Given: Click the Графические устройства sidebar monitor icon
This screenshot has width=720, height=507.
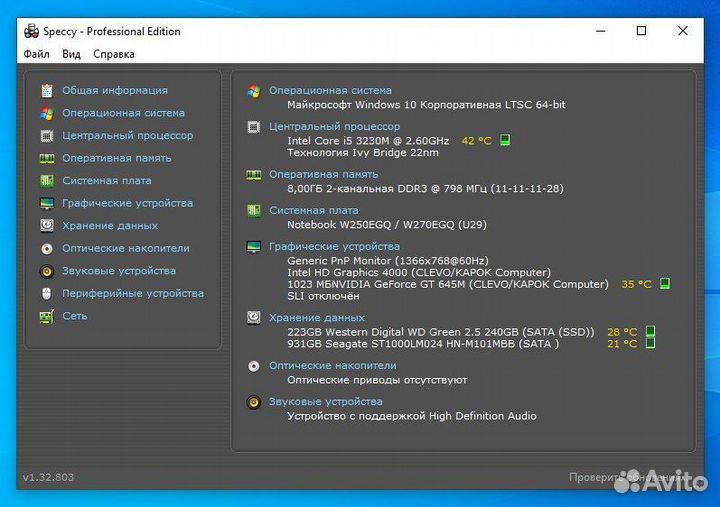Looking at the screenshot, I should pyautogui.click(x=47, y=203).
